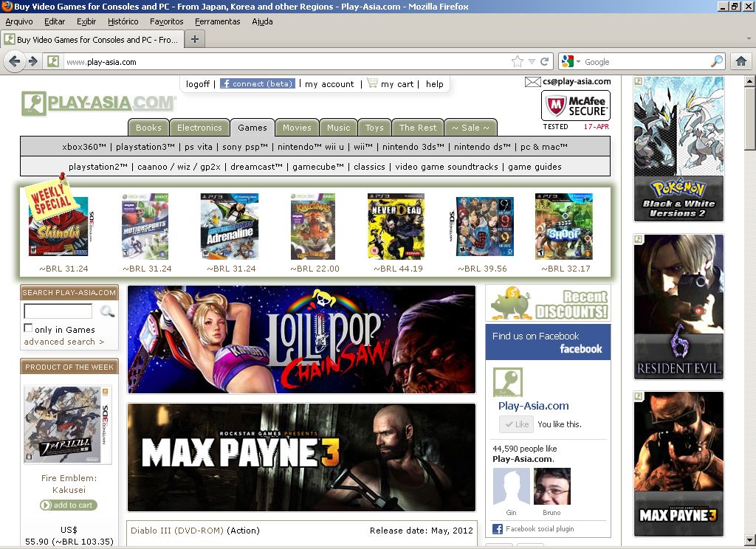Open the Favoritos menu
Viewport: 756px width, 549px height.
pyautogui.click(x=166, y=21)
